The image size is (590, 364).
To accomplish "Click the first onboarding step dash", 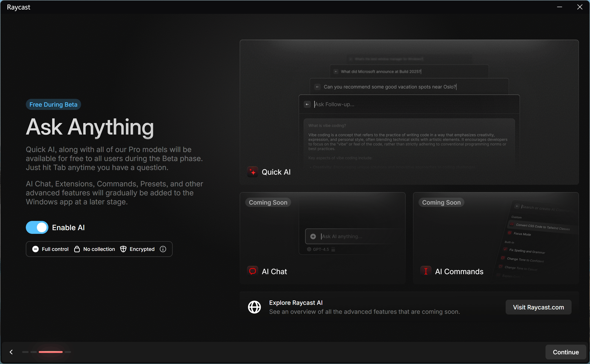I will (x=25, y=352).
